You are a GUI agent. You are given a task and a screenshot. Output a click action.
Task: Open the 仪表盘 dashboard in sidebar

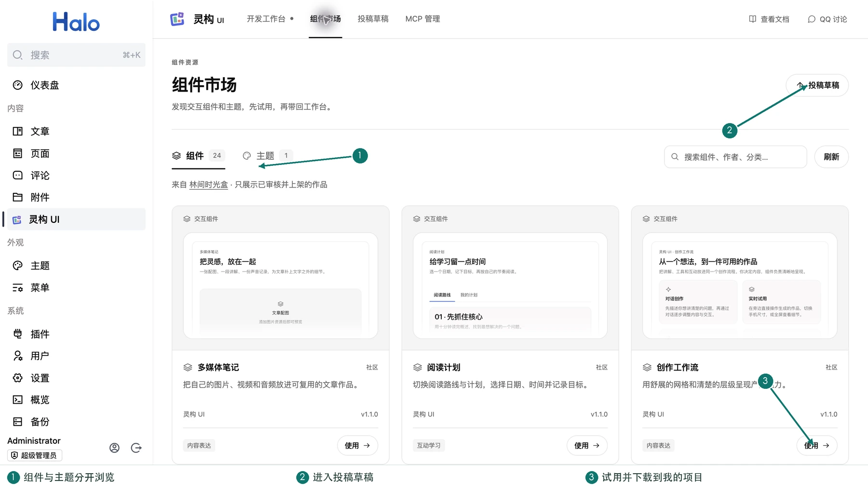pos(76,85)
